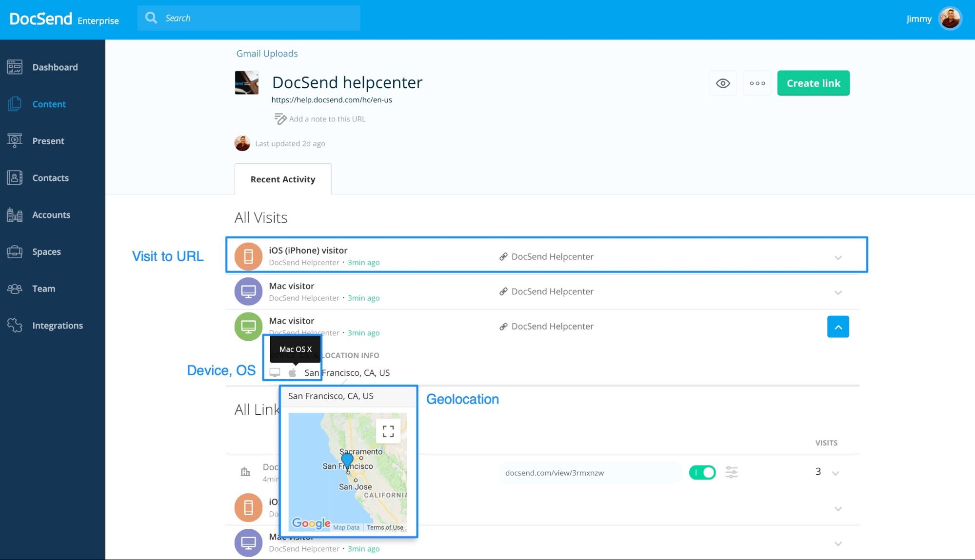Open Contacts in the sidebar

click(x=51, y=178)
